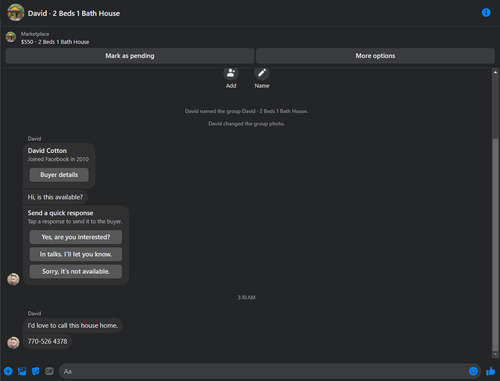Click the phone number message 770-526 4378
This screenshot has width=500, height=381.
(x=47, y=341)
